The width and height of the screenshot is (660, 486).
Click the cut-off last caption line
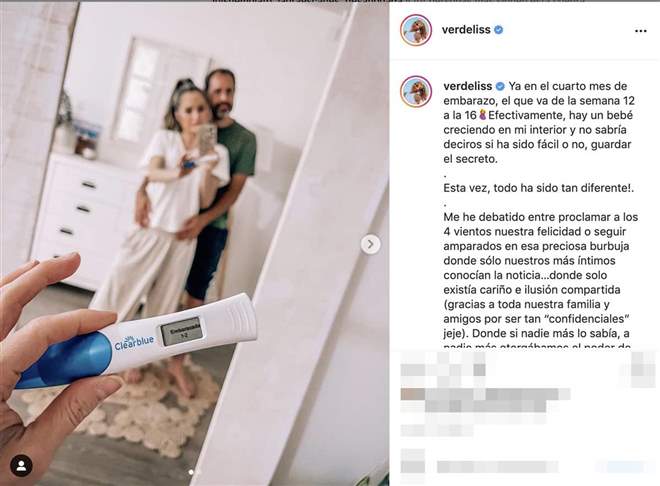[537, 346]
